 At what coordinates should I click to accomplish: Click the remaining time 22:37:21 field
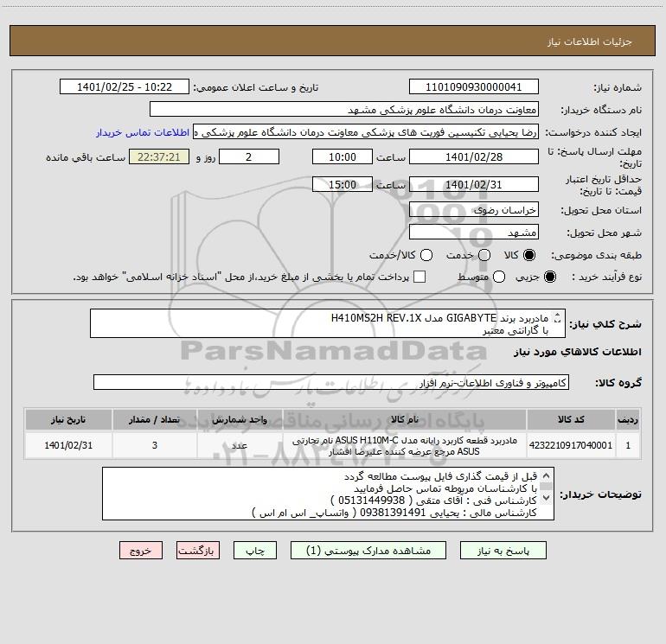tap(159, 156)
